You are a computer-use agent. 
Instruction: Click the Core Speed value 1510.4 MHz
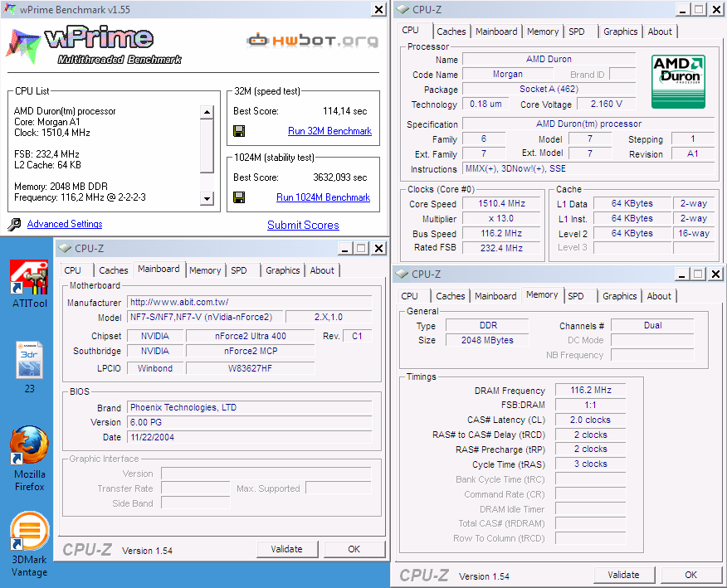tap(501, 203)
